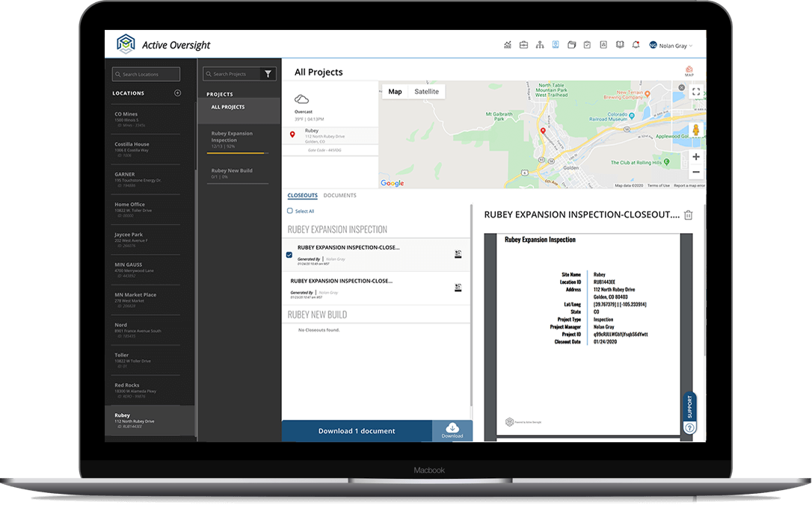Delete closeout using the trash icon

coord(689,215)
